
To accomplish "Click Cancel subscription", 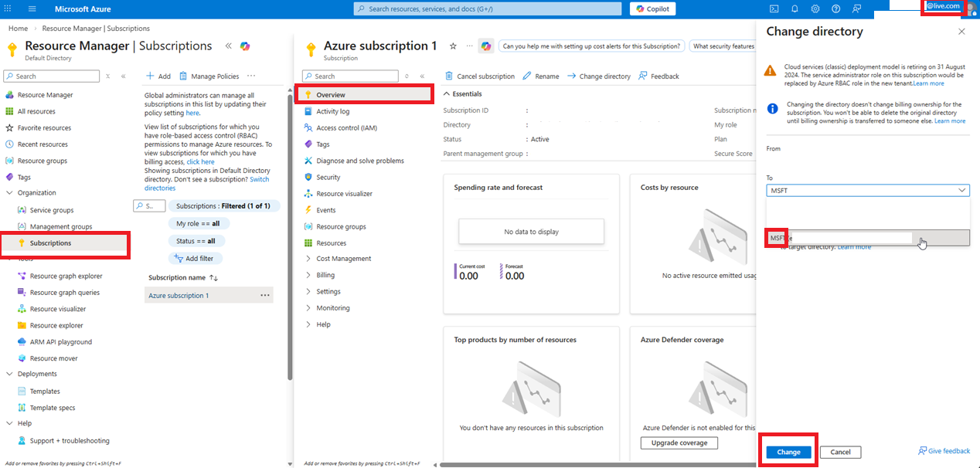I will 480,76.
